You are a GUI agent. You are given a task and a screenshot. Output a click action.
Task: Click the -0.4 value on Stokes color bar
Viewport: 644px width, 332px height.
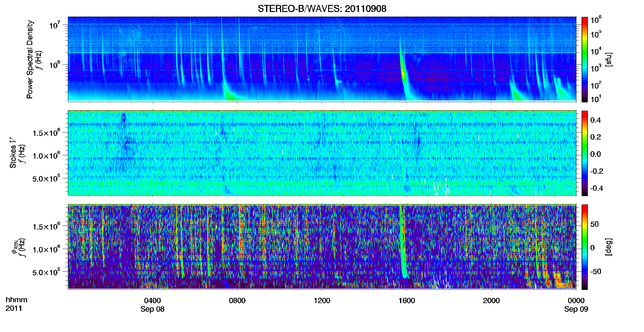[597, 188]
